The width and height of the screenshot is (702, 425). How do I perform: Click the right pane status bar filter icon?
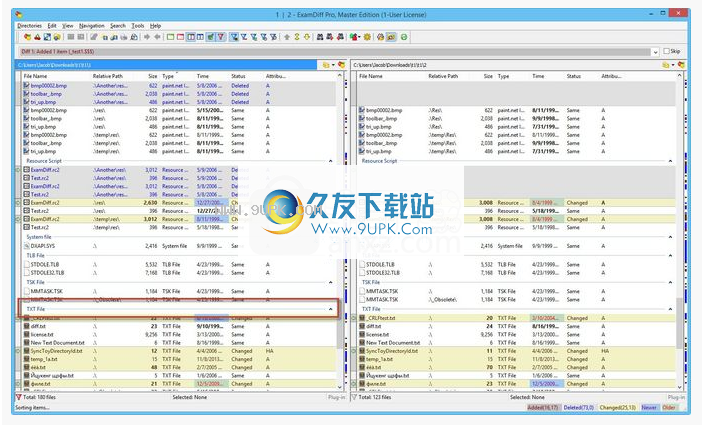pyautogui.click(x=354, y=397)
